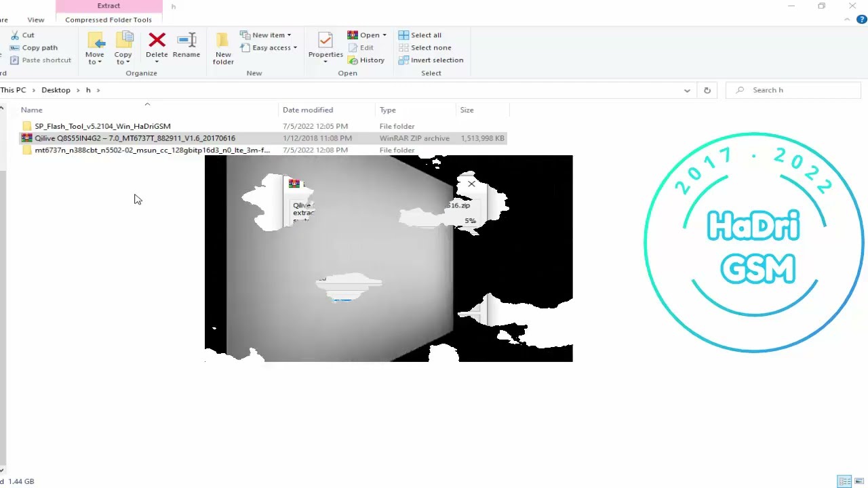Expand chevron after Desktop breadcrumb
The image size is (868, 488).
click(78, 90)
